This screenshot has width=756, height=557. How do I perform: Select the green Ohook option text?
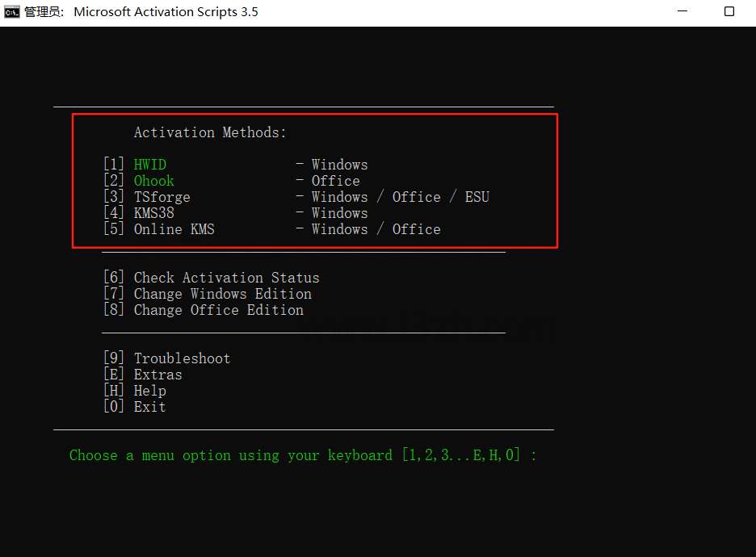click(x=154, y=181)
